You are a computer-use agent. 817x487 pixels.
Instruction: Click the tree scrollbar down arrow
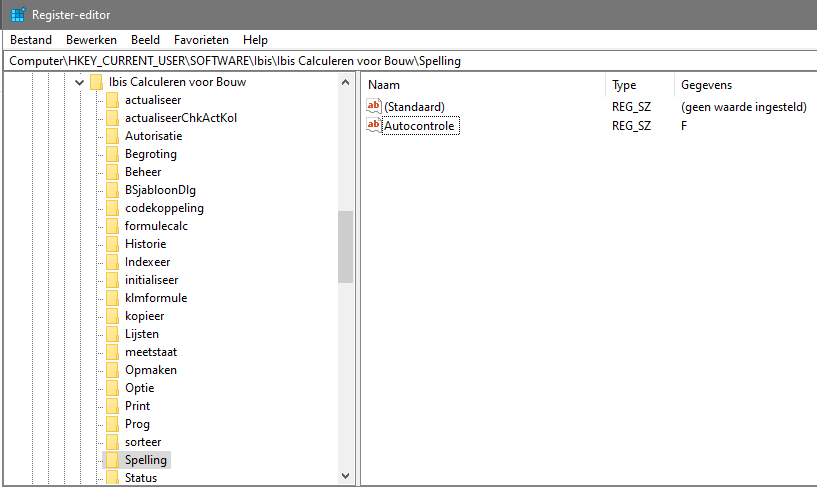point(345,476)
